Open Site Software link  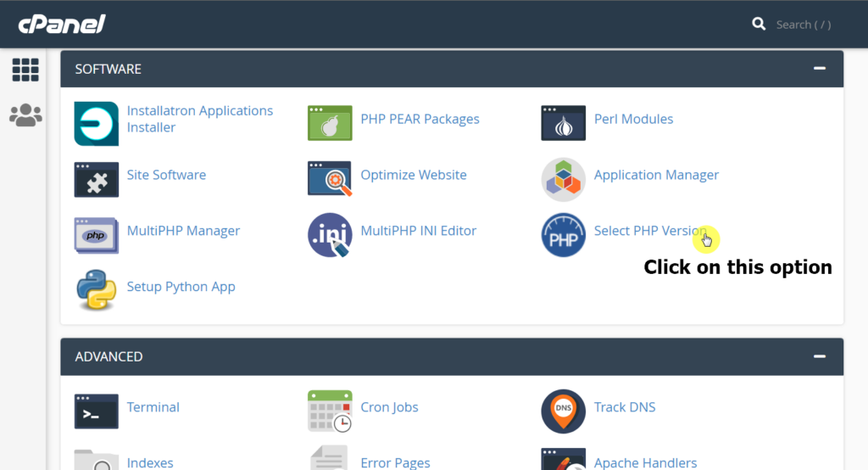[x=166, y=175]
